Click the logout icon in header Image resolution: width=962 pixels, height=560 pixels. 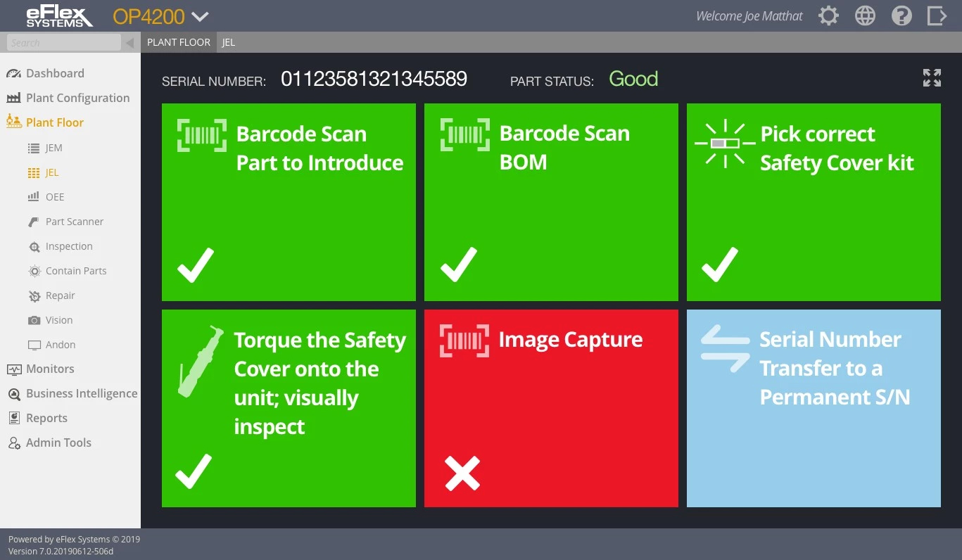pyautogui.click(x=937, y=15)
